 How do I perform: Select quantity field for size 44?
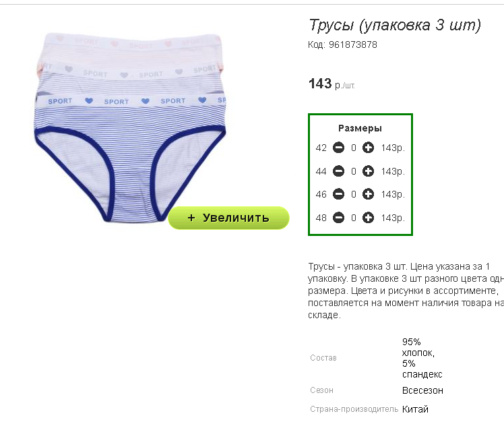pyautogui.click(x=353, y=171)
